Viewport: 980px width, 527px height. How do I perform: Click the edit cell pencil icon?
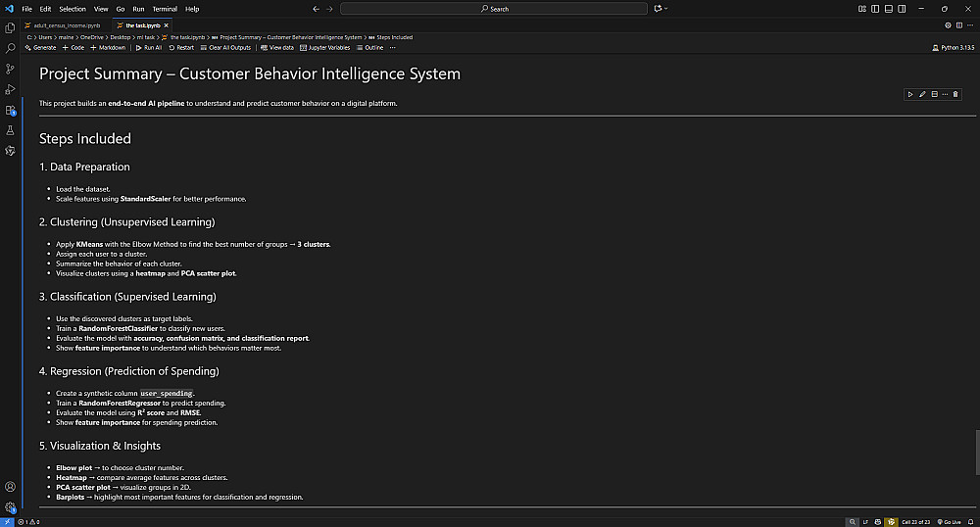click(922, 94)
